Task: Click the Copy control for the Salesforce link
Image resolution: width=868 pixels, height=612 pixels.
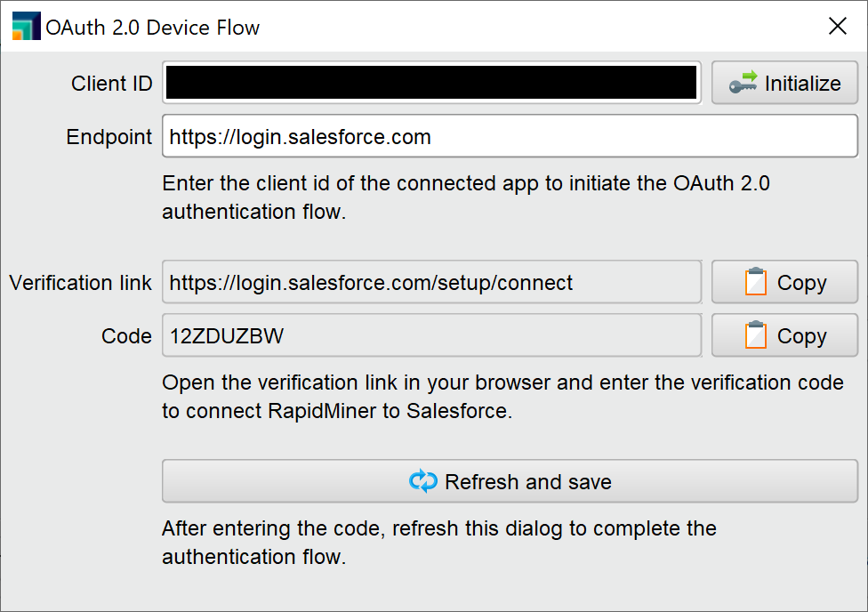Action: pyautogui.click(x=784, y=282)
